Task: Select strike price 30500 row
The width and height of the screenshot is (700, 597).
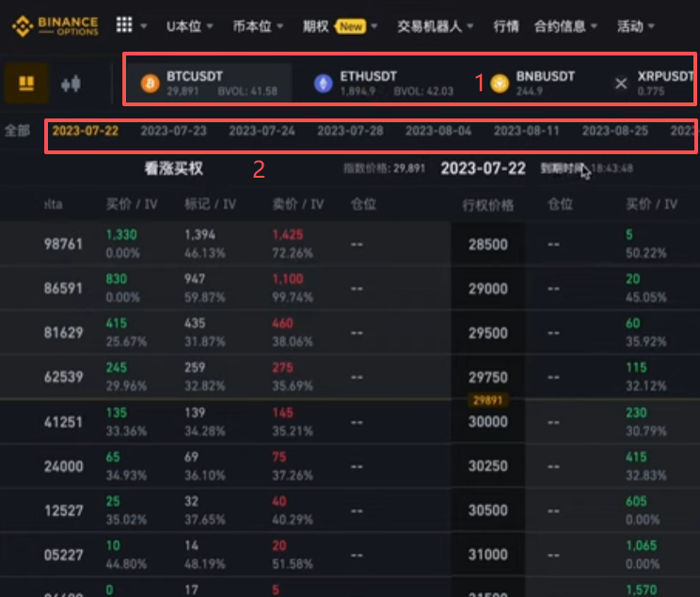Action: (488, 510)
